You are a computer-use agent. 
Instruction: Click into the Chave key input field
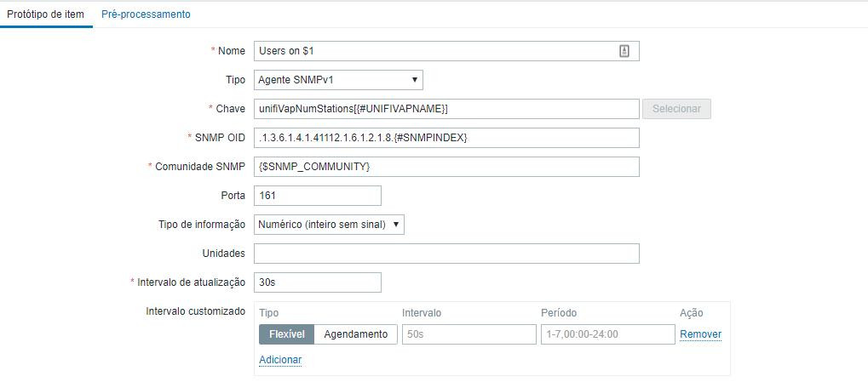(446, 109)
